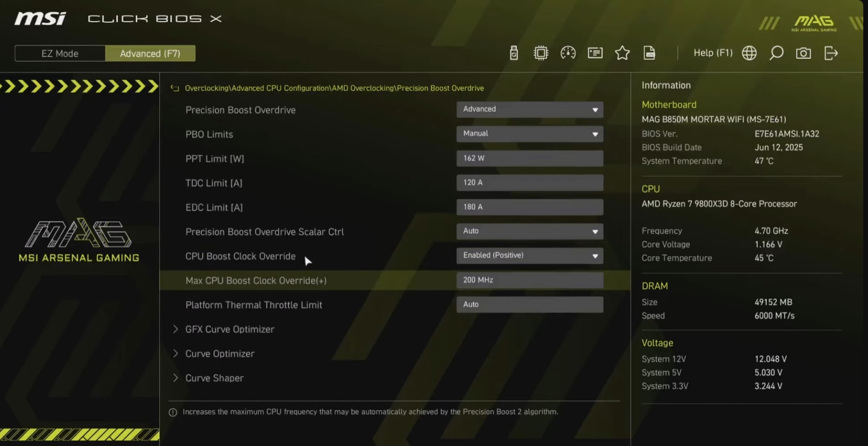The height and width of the screenshot is (446, 868).
Task: Open the gauge dial icon in toolbar
Action: (x=568, y=53)
